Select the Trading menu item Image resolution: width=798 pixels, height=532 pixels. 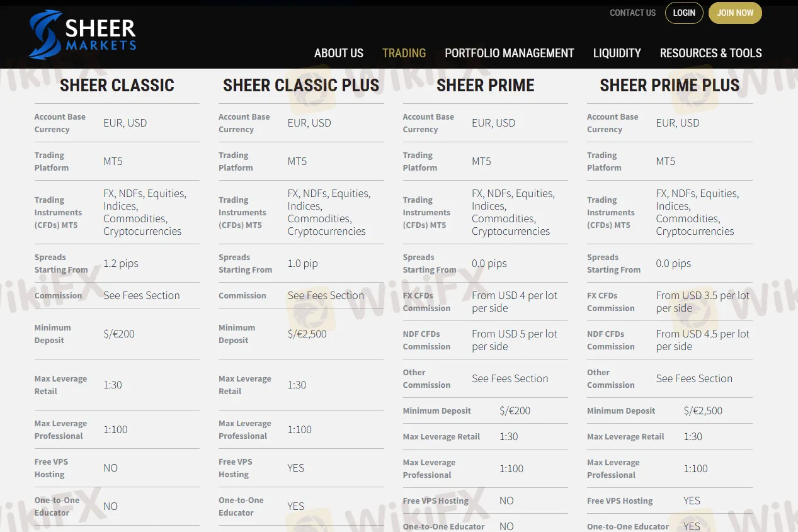tap(404, 53)
